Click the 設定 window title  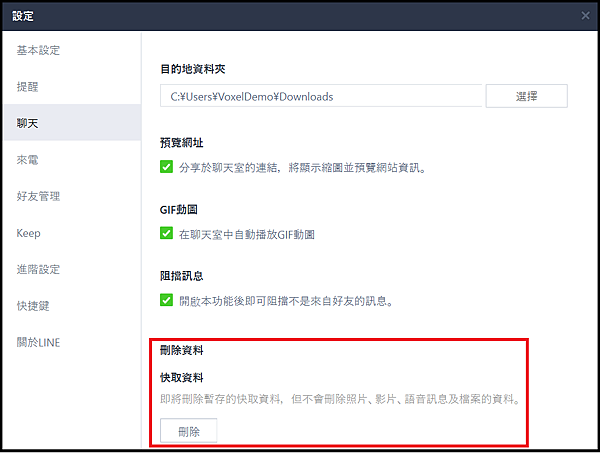[x=23, y=16]
